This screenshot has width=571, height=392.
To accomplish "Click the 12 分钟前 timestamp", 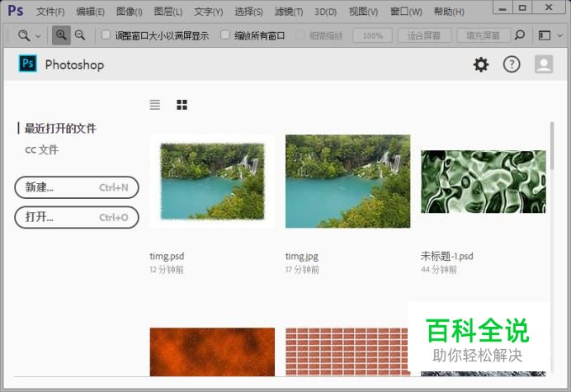I will (167, 270).
